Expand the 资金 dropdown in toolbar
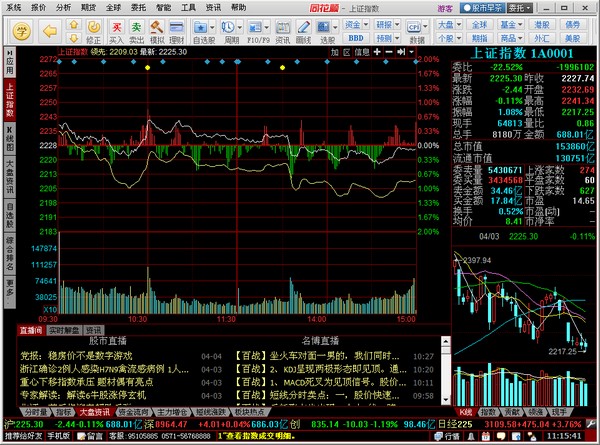The image size is (600, 445). click(x=354, y=22)
